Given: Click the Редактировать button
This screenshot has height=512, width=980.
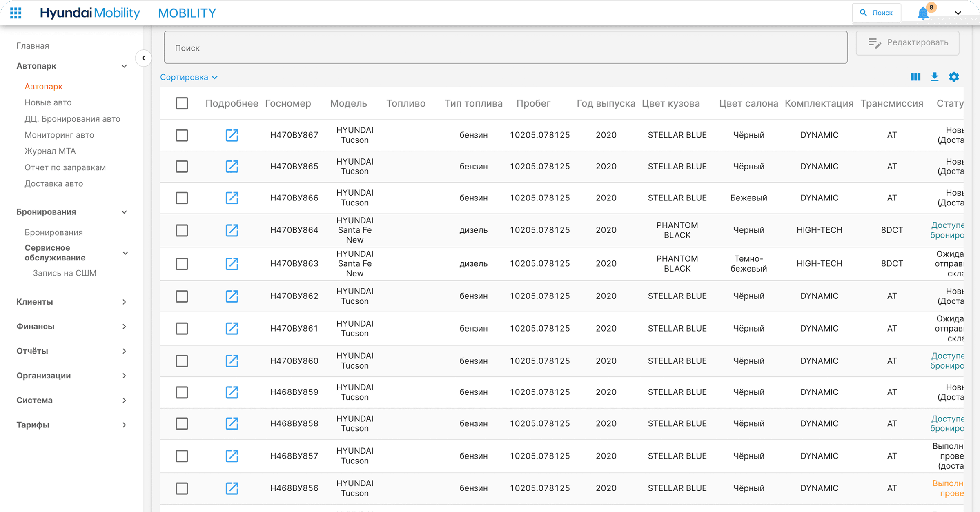Looking at the screenshot, I should pos(907,43).
